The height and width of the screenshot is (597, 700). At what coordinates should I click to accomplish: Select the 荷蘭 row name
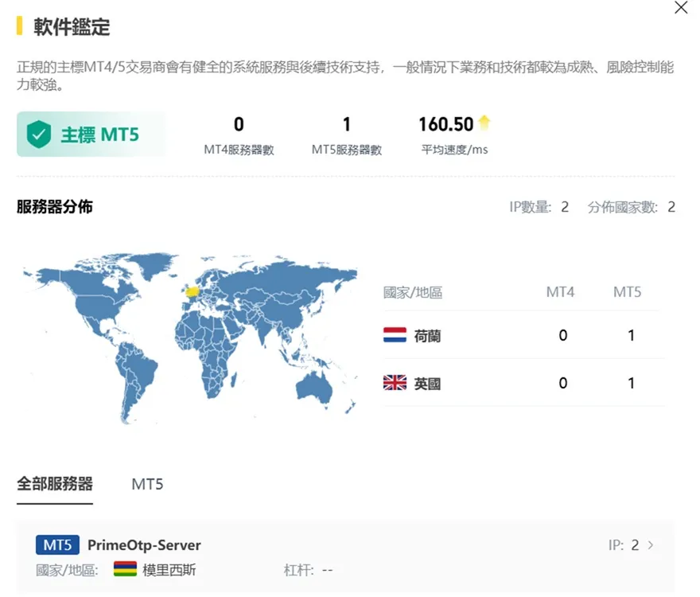pyautogui.click(x=427, y=335)
